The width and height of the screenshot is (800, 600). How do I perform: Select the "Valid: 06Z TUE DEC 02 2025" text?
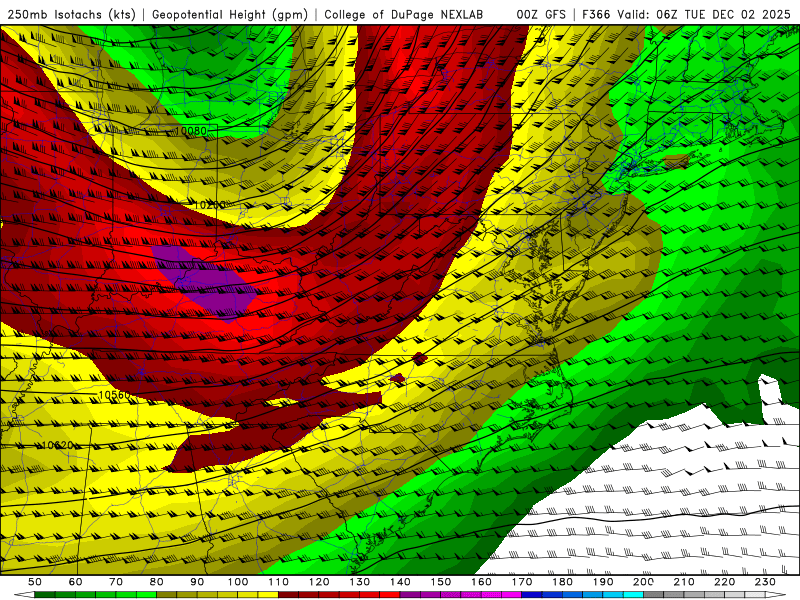tap(704, 15)
